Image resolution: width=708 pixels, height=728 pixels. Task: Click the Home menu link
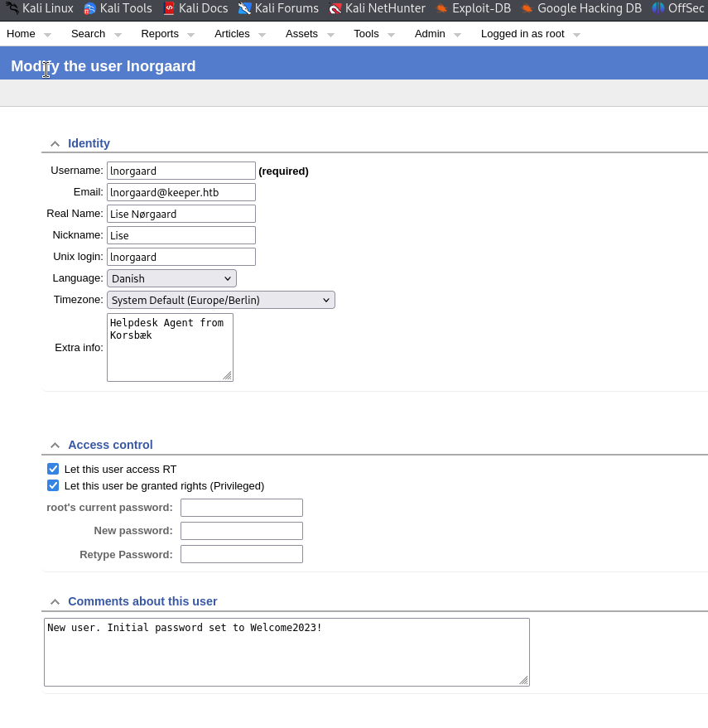coord(21,34)
